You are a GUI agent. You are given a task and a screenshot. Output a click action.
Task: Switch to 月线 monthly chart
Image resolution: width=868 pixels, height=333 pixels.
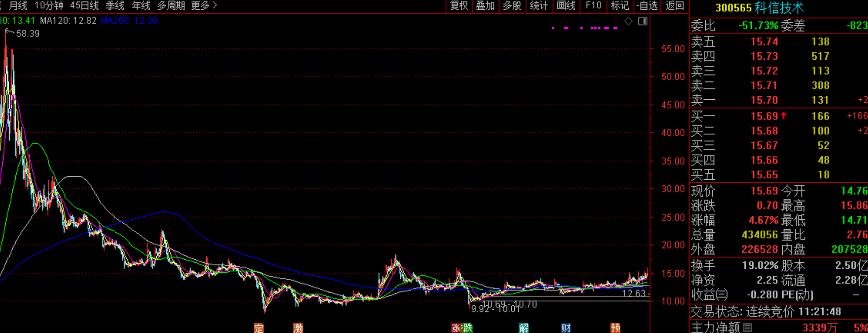18,6
